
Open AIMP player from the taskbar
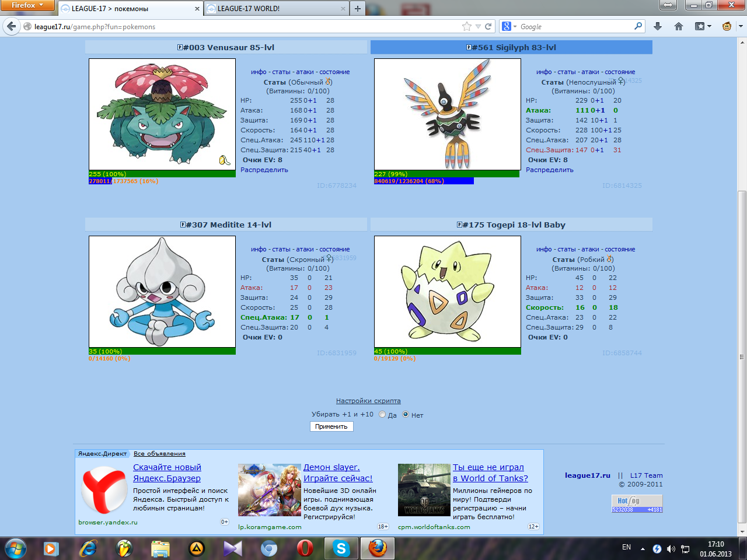[x=197, y=548]
